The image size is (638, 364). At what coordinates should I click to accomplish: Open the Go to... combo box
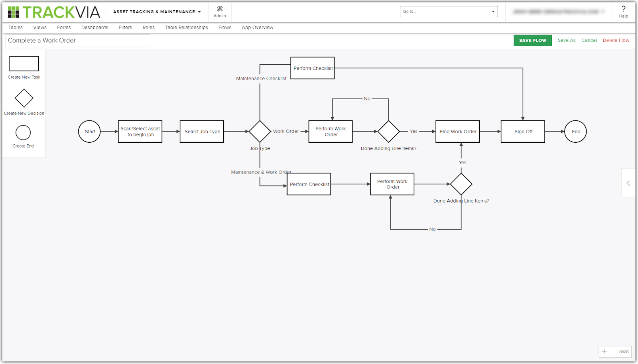pos(449,12)
